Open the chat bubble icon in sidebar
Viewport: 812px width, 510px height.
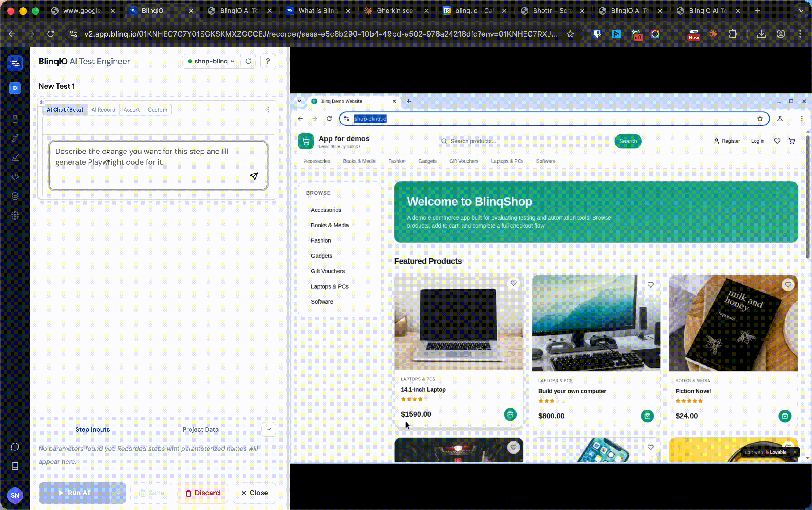[15, 447]
